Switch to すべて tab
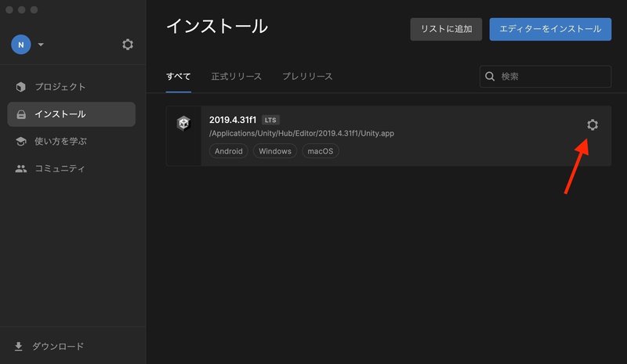 tap(179, 76)
